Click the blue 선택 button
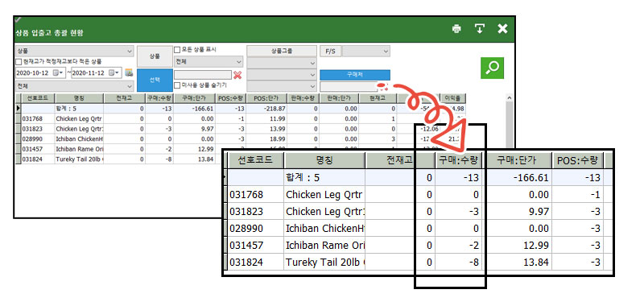 click(155, 80)
